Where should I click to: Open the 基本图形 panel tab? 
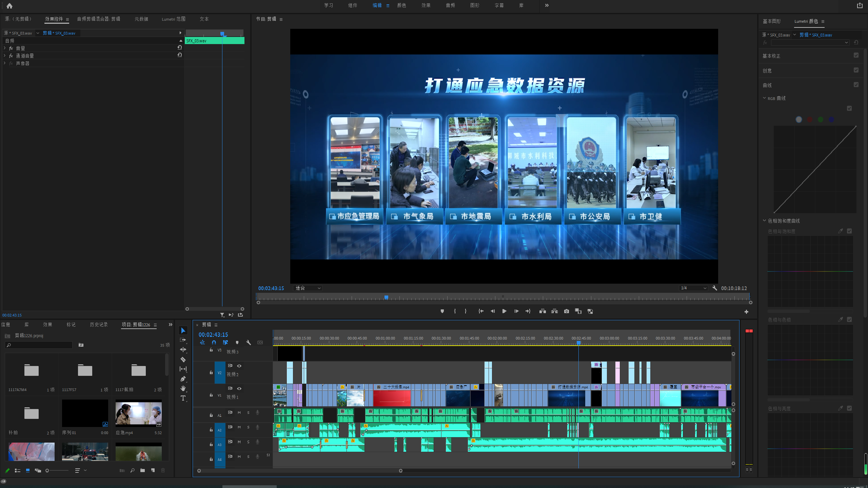pos(772,21)
